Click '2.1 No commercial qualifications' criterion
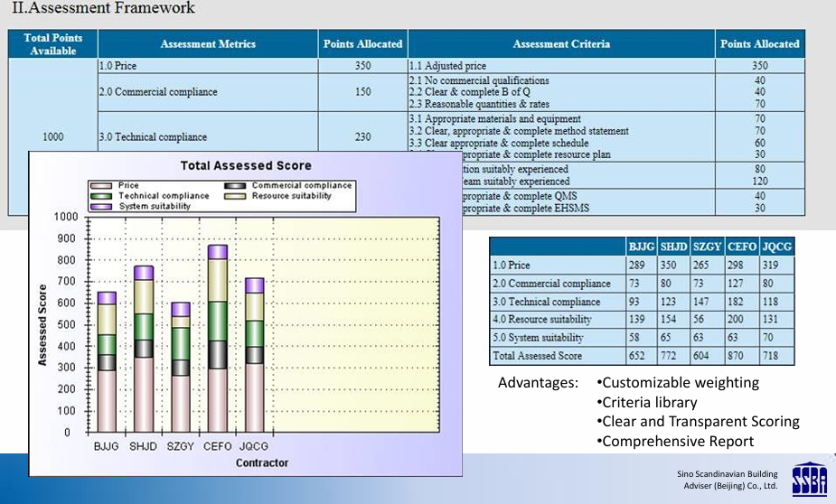Image resolution: width=836 pixels, height=504 pixels. click(x=479, y=80)
